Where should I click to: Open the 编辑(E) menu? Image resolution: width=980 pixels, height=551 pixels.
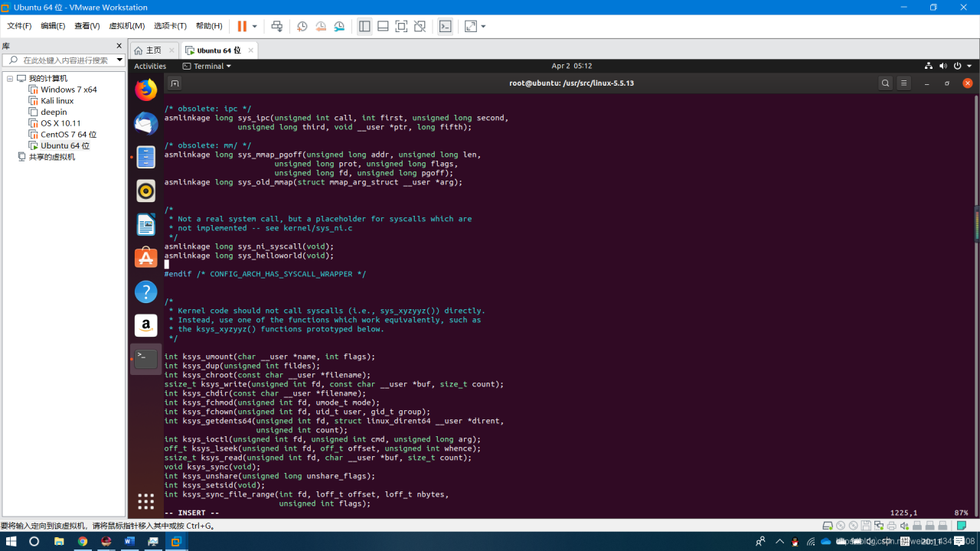point(53,26)
